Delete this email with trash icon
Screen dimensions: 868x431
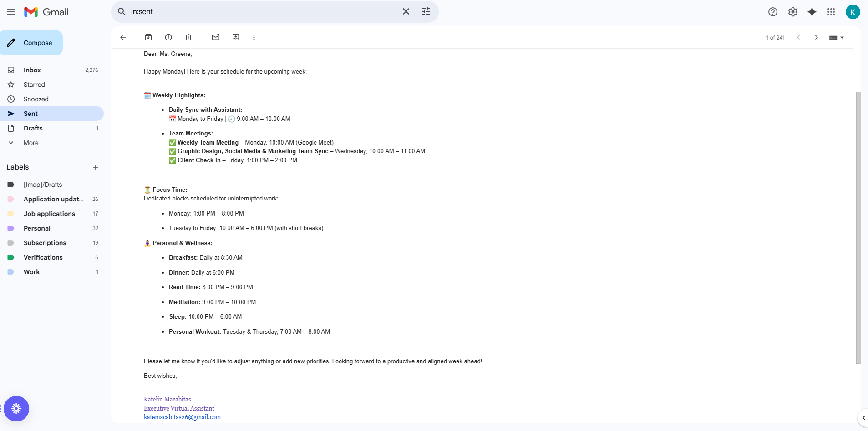tap(188, 37)
